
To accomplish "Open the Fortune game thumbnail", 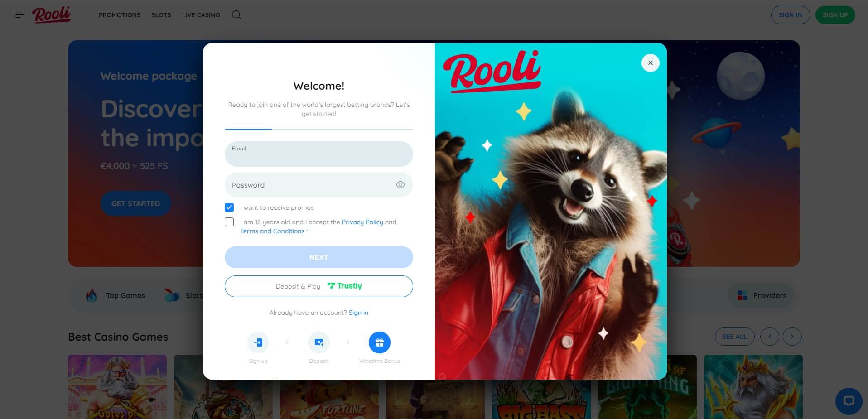I will tap(329, 387).
